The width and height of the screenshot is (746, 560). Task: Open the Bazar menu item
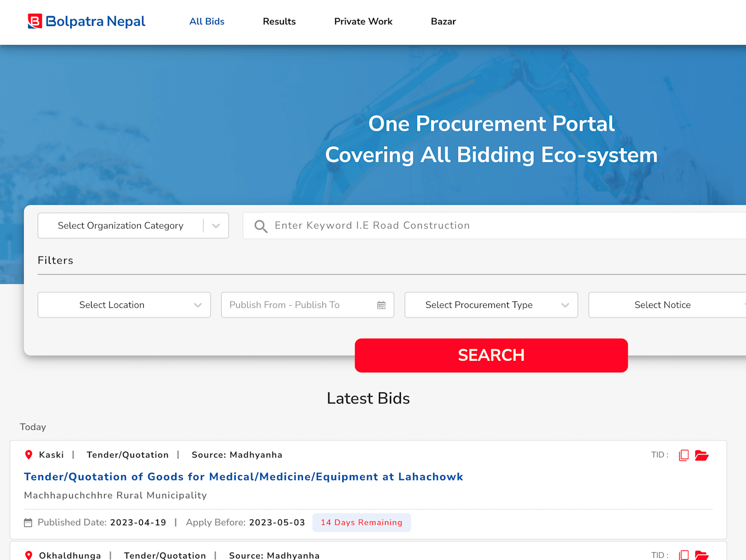443,21
